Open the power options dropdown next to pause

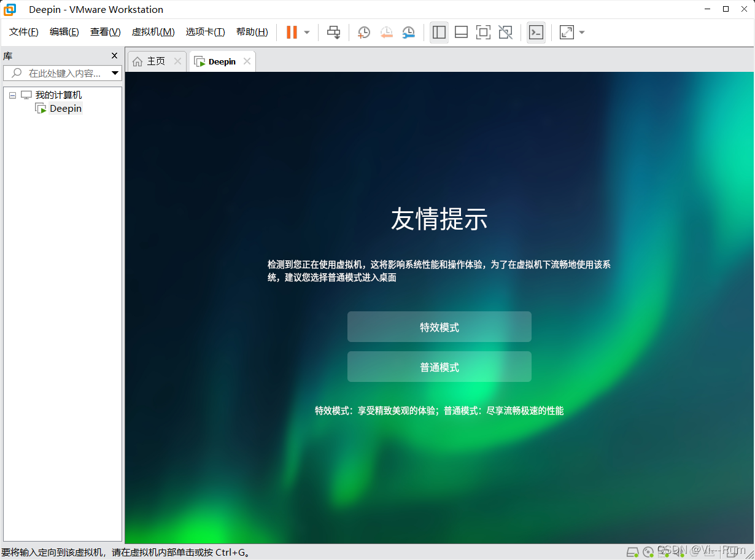pyautogui.click(x=307, y=33)
